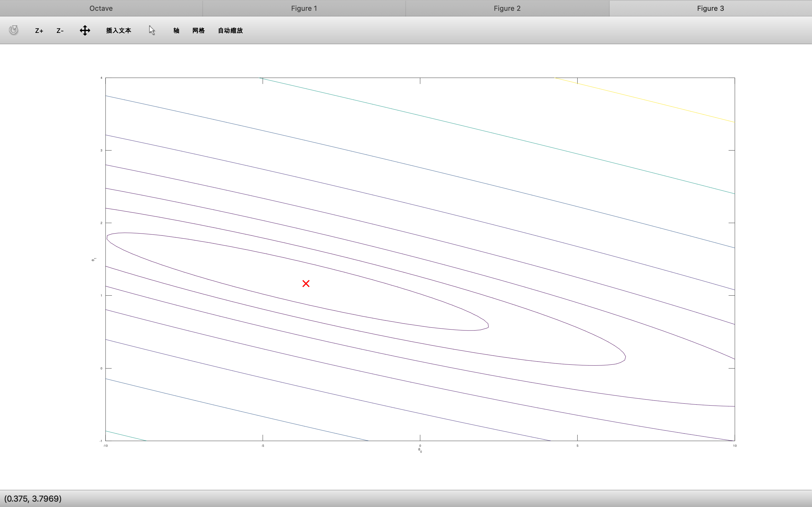
Task: Select the pan move arrows tool
Action: pyautogui.click(x=85, y=30)
